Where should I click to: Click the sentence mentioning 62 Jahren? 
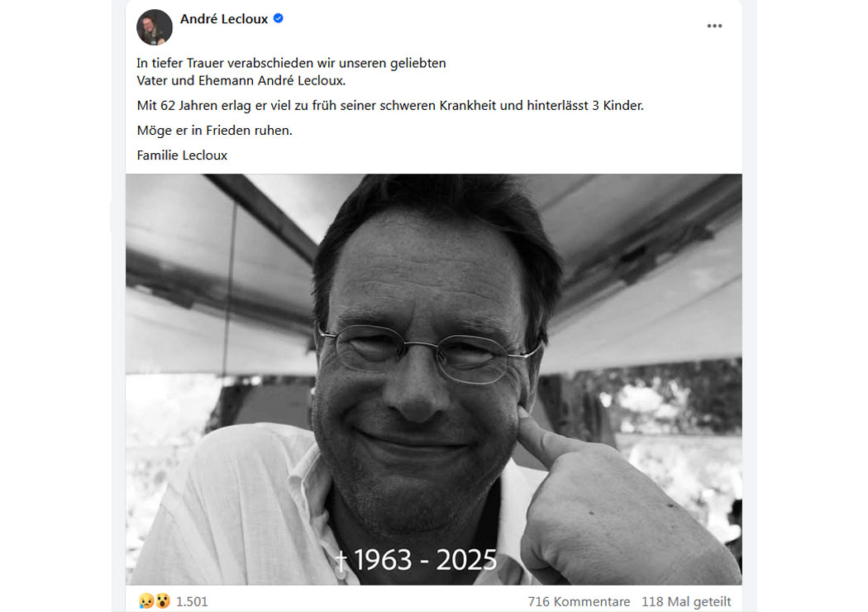click(390, 106)
